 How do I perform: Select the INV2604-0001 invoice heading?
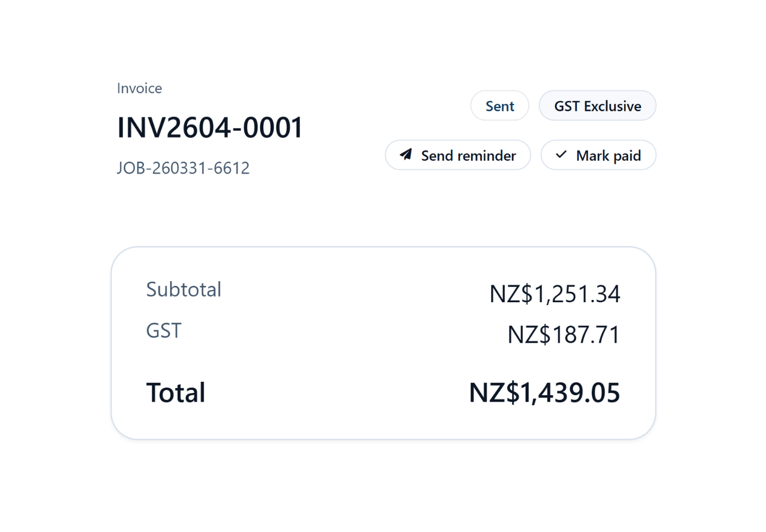(x=210, y=128)
